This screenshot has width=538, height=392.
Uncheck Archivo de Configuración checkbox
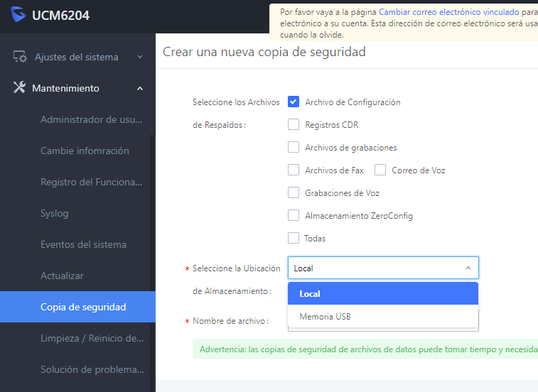[x=294, y=102]
